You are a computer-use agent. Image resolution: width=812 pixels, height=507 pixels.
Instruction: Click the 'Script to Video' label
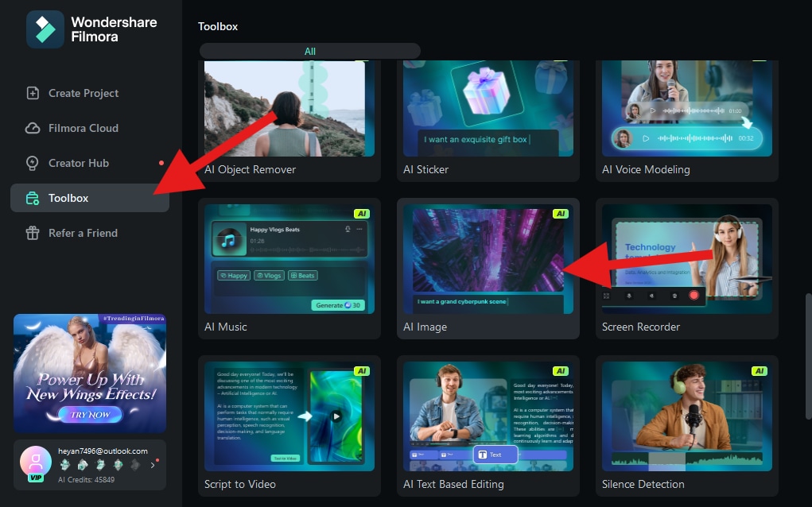click(x=239, y=484)
